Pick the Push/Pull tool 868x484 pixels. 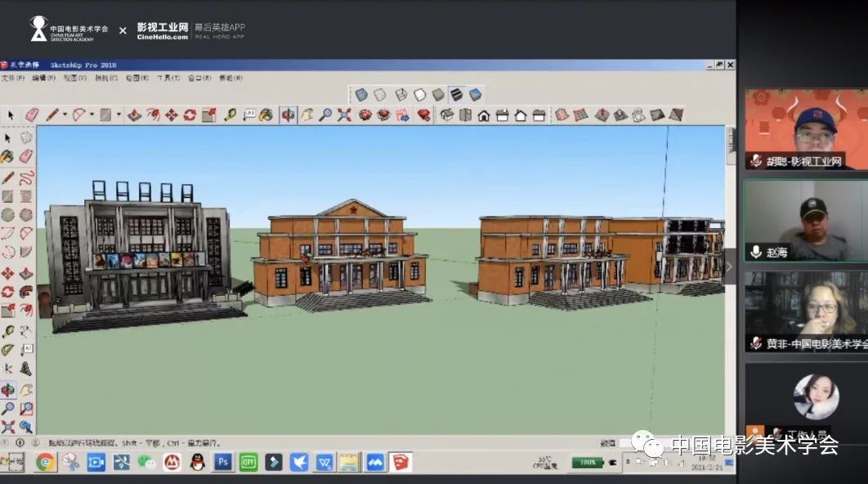point(134,115)
